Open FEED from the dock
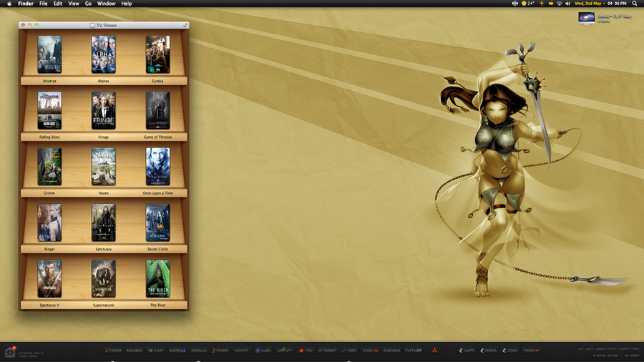 click(x=349, y=351)
